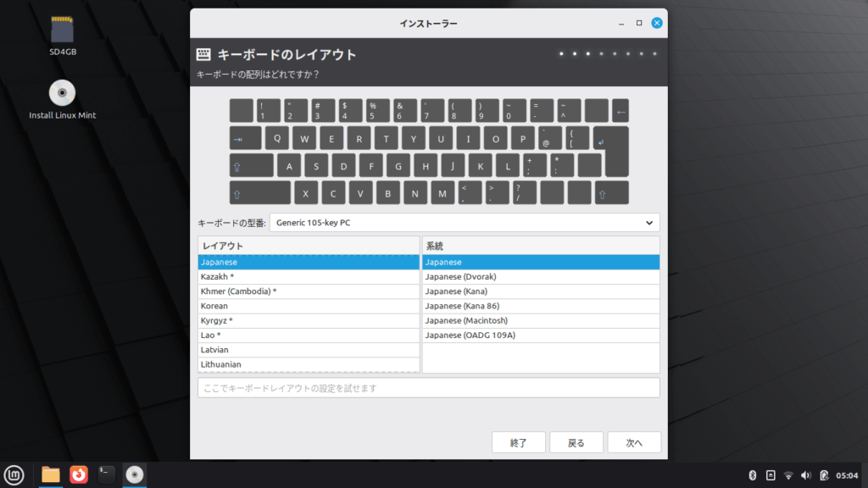The image size is (868, 488).
Task: Select Khmer (Cambodia) layout
Action: (309, 291)
